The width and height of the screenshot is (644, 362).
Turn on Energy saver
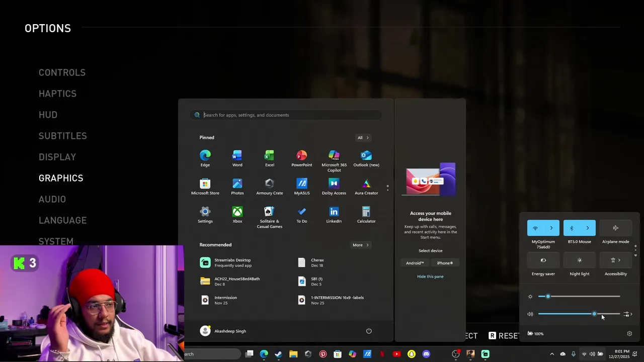point(543,260)
